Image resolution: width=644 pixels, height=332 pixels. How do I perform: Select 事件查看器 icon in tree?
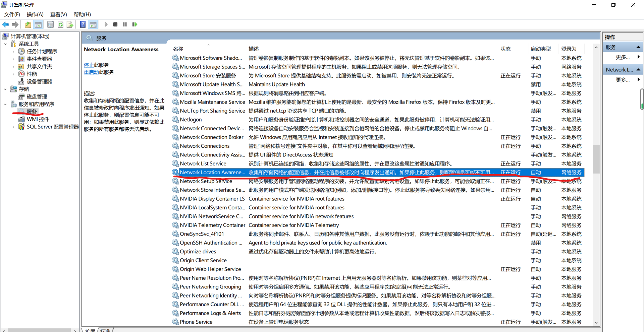click(21, 59)
